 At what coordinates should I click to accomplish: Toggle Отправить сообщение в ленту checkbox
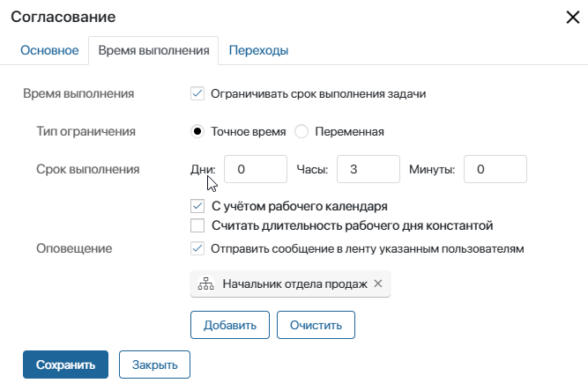click(197, 248)
